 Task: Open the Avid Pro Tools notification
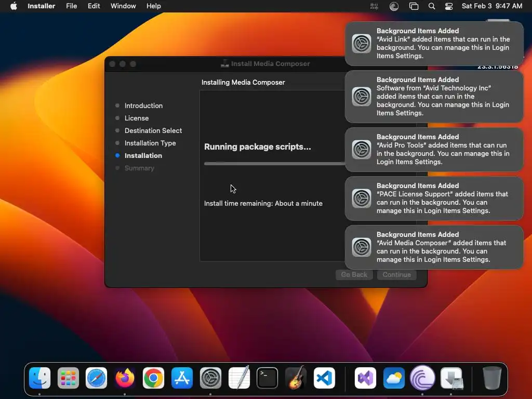[434, 149]
